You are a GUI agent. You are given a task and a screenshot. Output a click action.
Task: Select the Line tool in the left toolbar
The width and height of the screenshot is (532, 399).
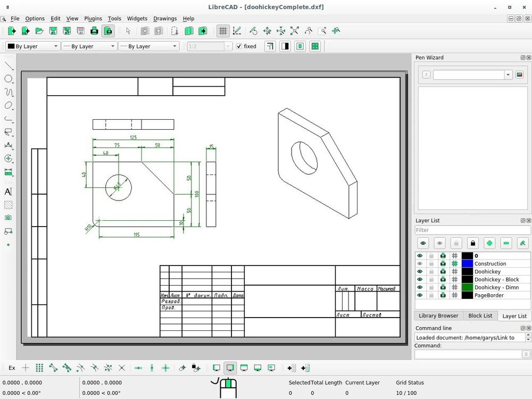coord(9,65)
